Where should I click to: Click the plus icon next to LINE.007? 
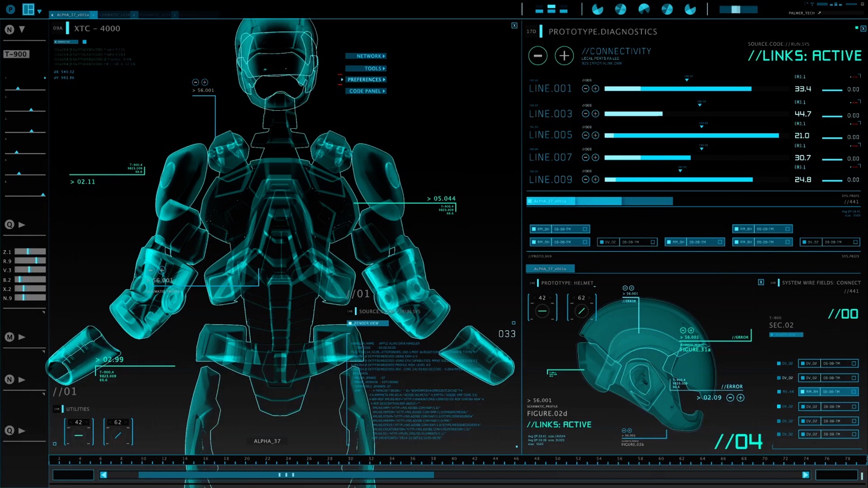pos(595,158)
